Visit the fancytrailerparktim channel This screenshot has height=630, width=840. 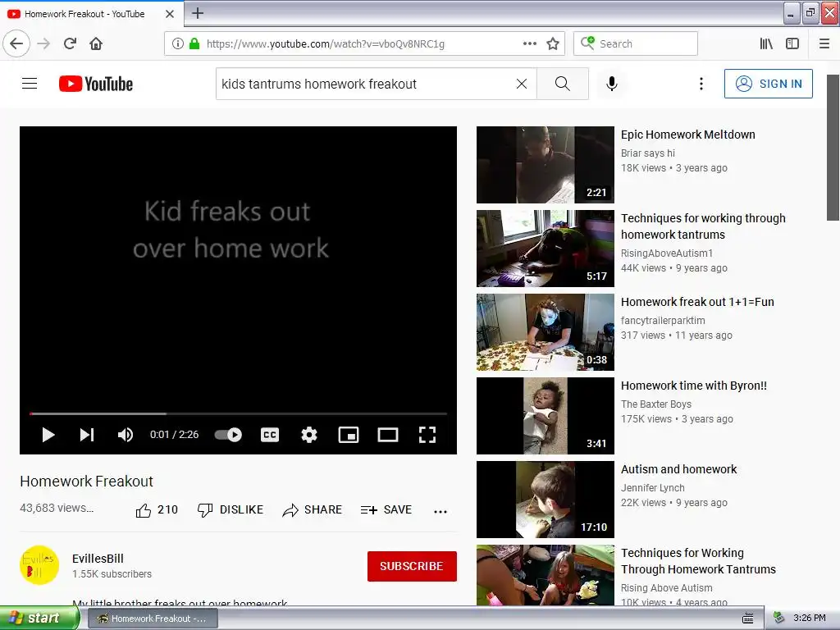[x=663, y=321]
